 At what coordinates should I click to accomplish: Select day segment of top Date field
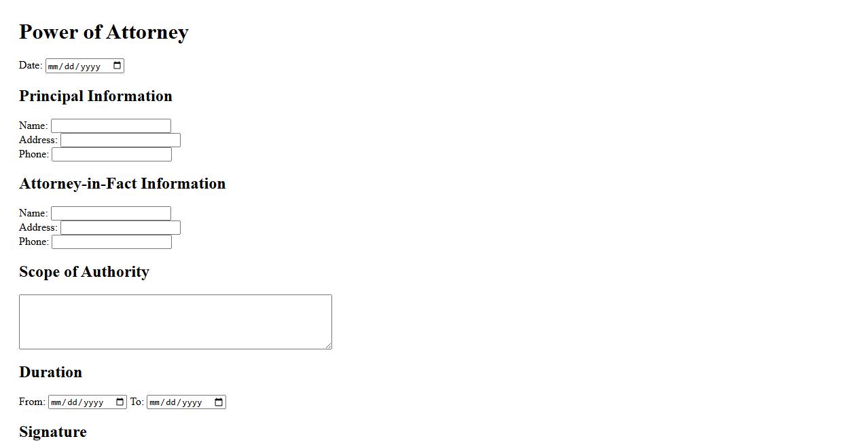click(x=70, y=66)
